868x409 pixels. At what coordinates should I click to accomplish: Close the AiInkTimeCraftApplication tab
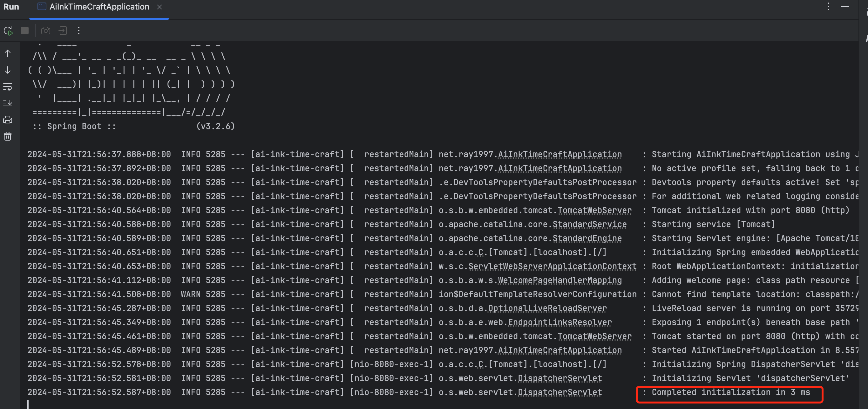click(159, 7)
